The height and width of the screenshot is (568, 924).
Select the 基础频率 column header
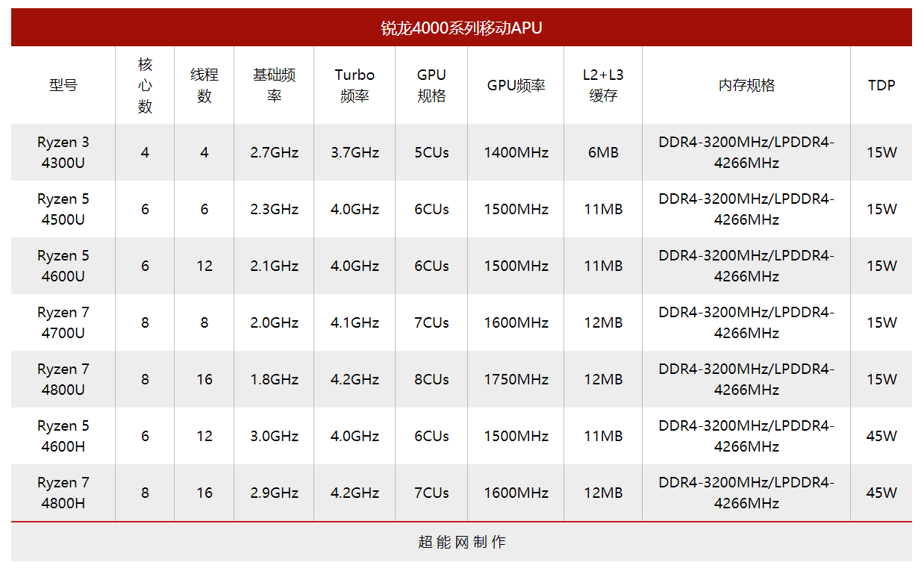coord(274,85)
